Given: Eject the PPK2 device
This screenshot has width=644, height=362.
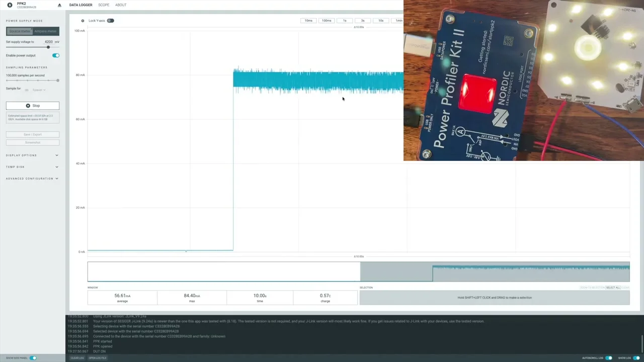Looking at the screenshot, I should tap(59, 5).
